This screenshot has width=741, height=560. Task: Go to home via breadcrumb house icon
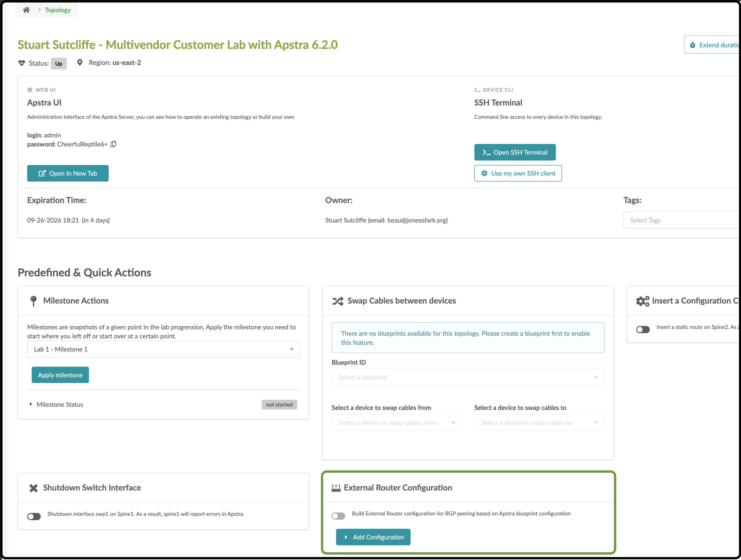point(26,10)
